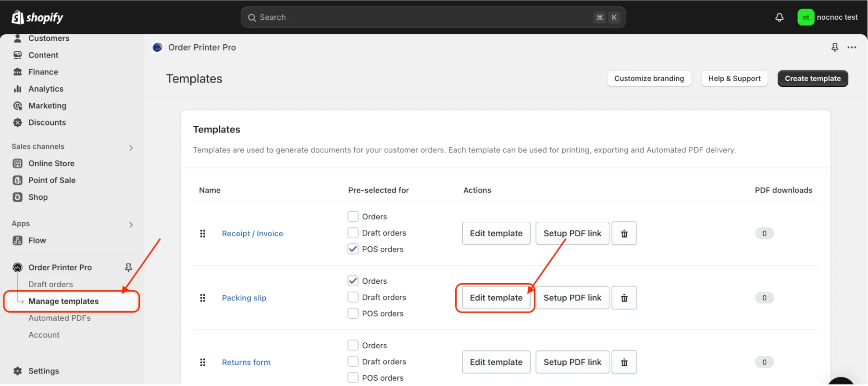Click Packing slip PDF downloads count badge
The height and width of the screenshot is (386, 868).
[x=764, y=298]
